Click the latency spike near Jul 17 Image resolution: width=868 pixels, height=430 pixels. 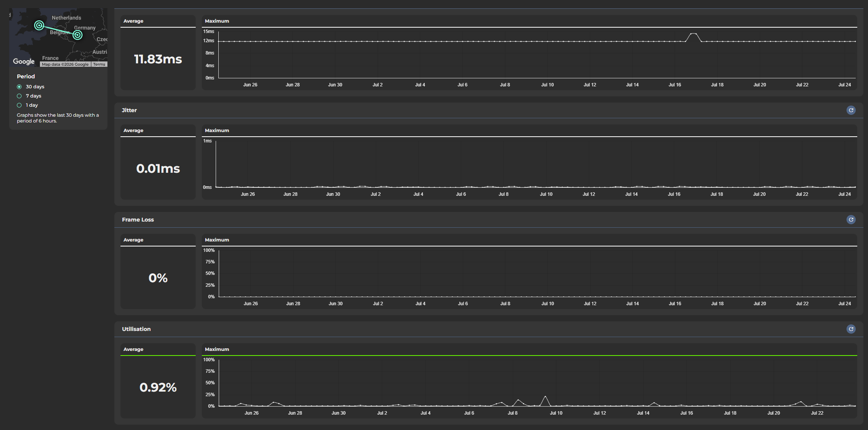click(x=693, y=34)
